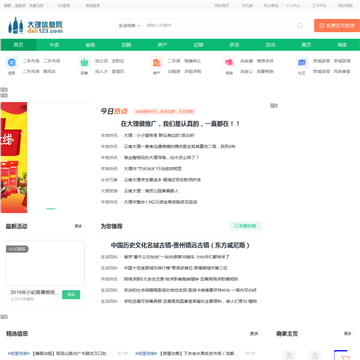Click the dali123.com site logo
Image resolution: width=360 pixels, height=360 pixels.
[x=35, y=26]
